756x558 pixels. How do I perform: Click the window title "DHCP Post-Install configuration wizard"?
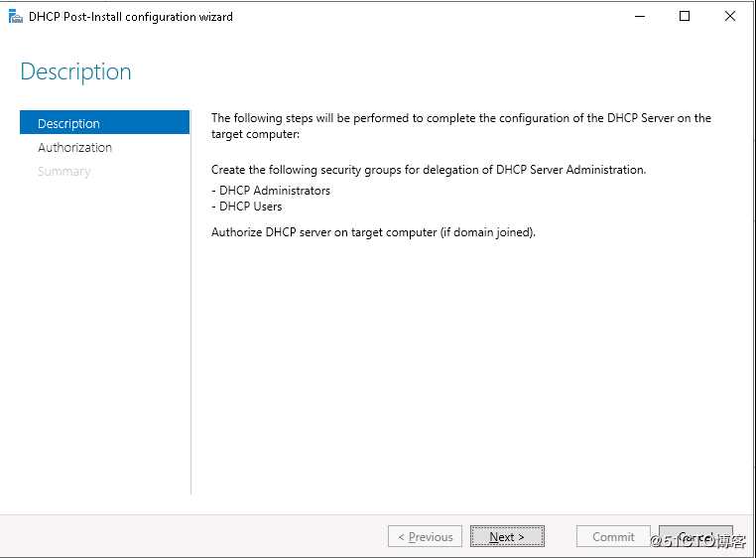[131, 17]
